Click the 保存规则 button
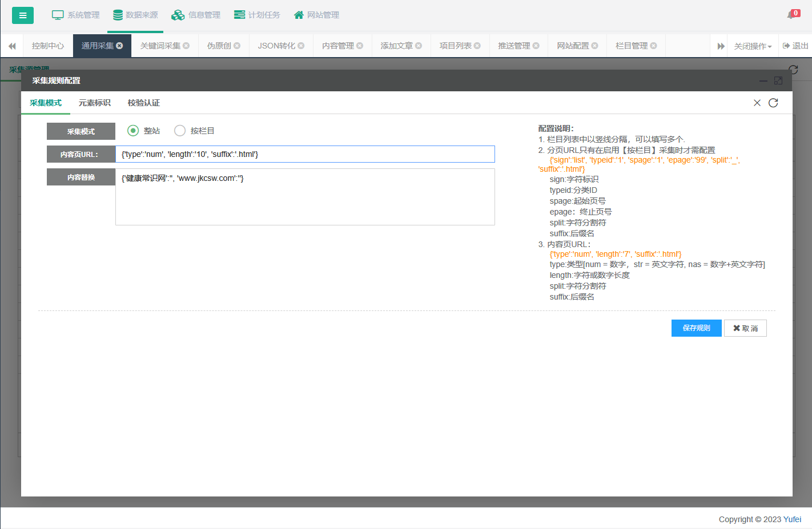This screenshot has height=529, width=812. pos(697,328)
